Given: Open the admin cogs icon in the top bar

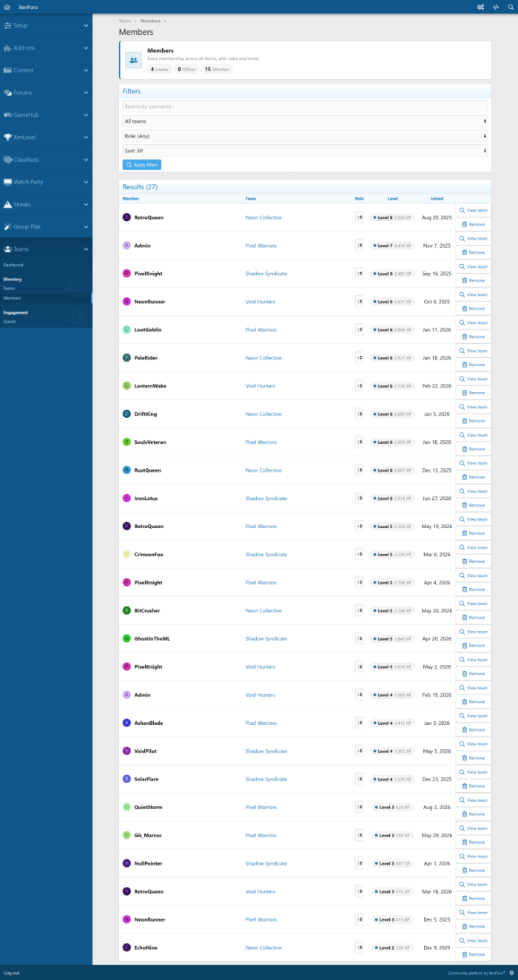Looking at the screenshot, I should tap(481, 7).
